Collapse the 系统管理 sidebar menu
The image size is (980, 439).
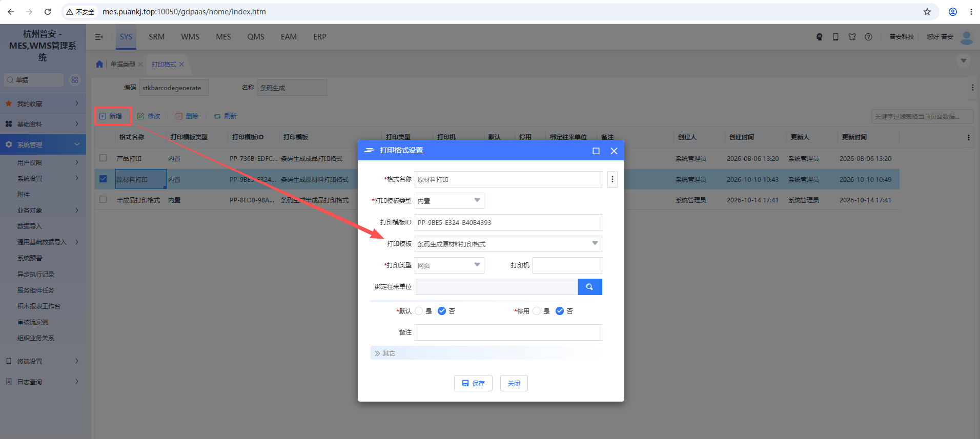coord(43,145)
